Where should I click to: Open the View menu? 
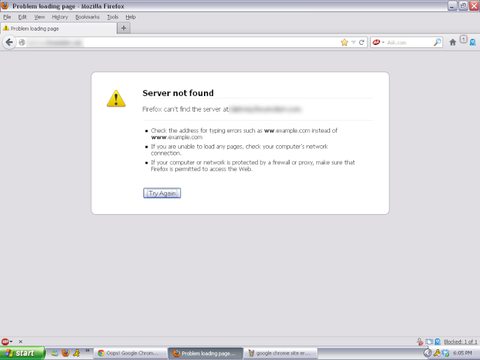39,17
